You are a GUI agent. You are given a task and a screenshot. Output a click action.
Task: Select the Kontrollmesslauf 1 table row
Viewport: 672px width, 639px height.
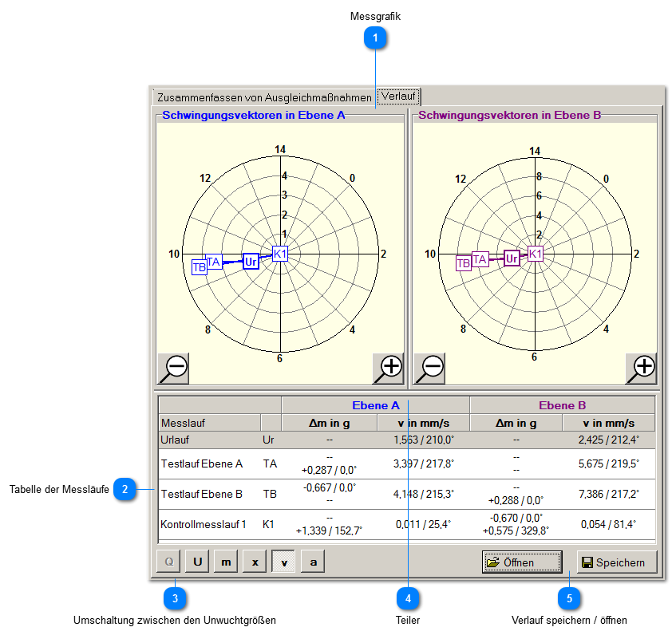203,525
